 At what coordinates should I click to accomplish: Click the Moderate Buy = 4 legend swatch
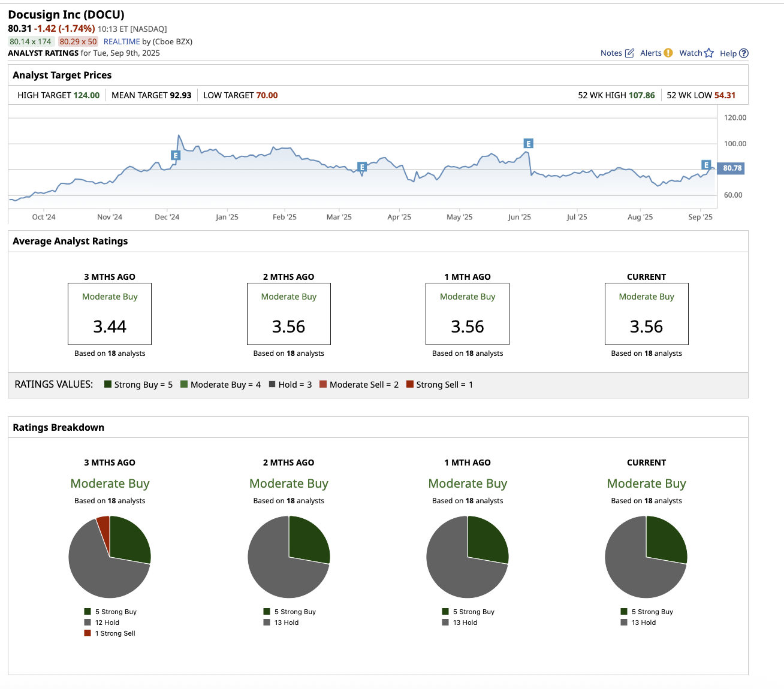pos(184,384)
